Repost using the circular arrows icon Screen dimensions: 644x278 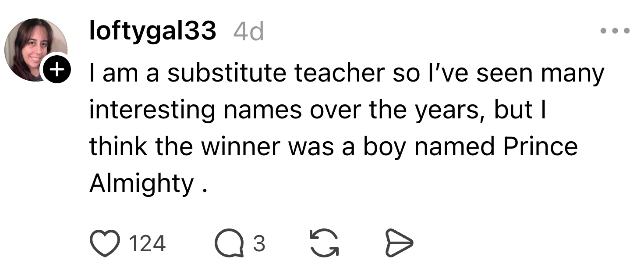(x=324, y=243)
